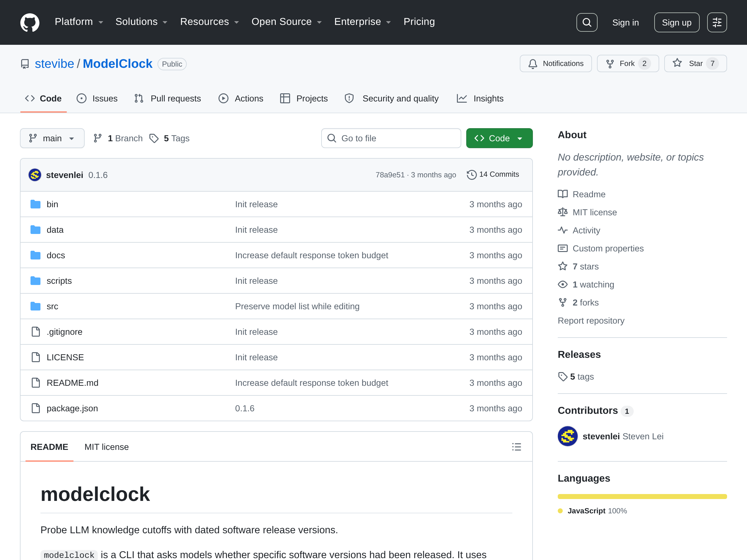
Task: Select the MIT license tab in README panel
Action: pos(106,447)
